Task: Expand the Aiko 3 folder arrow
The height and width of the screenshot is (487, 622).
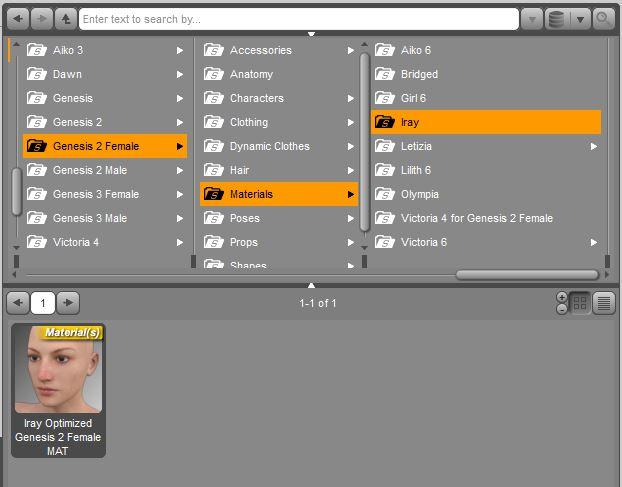Action: click(180, 50)
